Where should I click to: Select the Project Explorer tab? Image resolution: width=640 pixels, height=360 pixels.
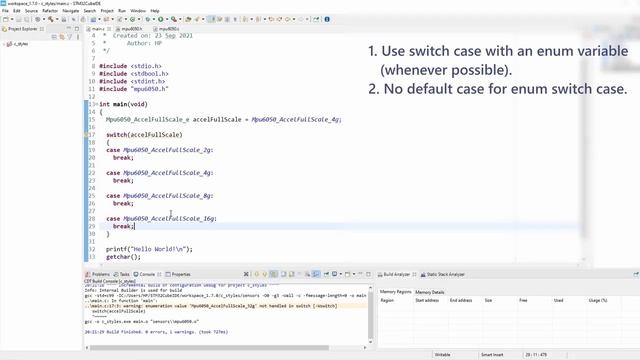pyautogui.click(x=22, y=29)
